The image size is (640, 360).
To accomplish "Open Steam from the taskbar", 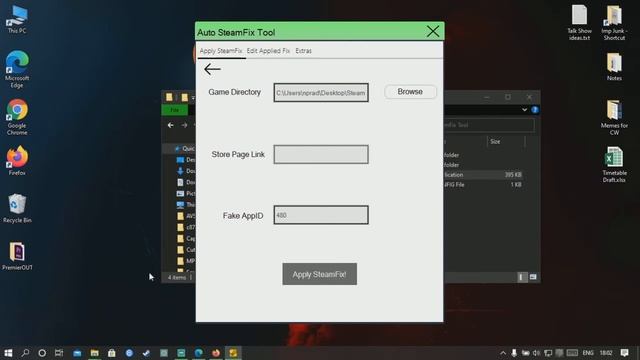I will point(146,353).
